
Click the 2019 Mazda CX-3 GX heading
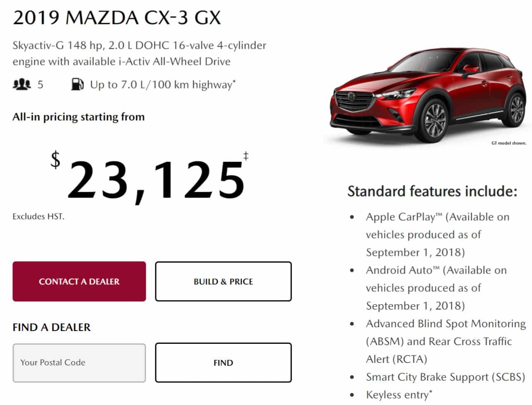coord(117,18)
